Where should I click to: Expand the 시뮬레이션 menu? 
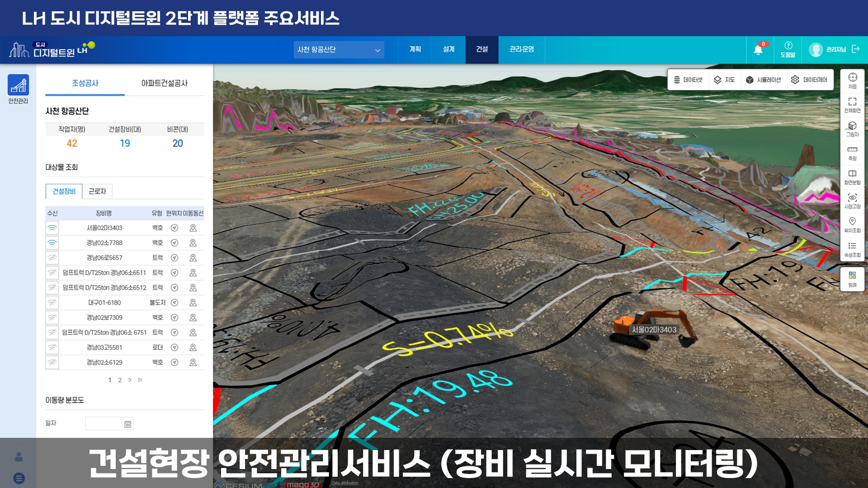point(763,80)
